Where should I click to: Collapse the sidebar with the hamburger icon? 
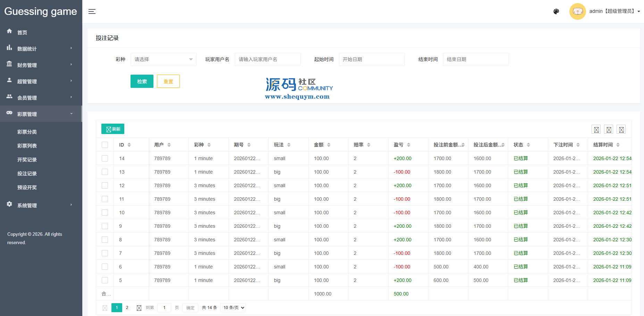(92, 11)
